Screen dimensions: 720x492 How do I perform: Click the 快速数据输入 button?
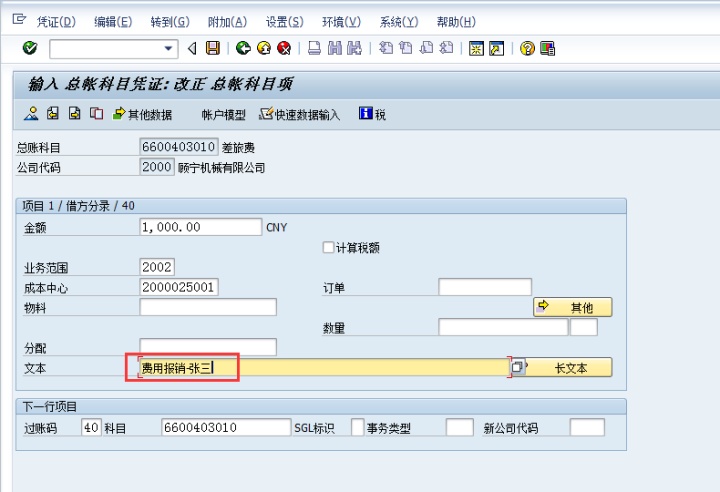299,114
